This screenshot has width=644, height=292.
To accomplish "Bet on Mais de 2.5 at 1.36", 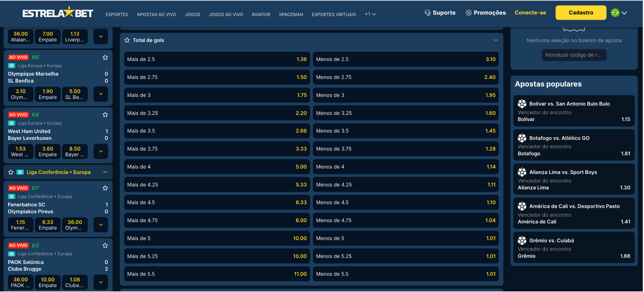I will [x=217, y=59].
